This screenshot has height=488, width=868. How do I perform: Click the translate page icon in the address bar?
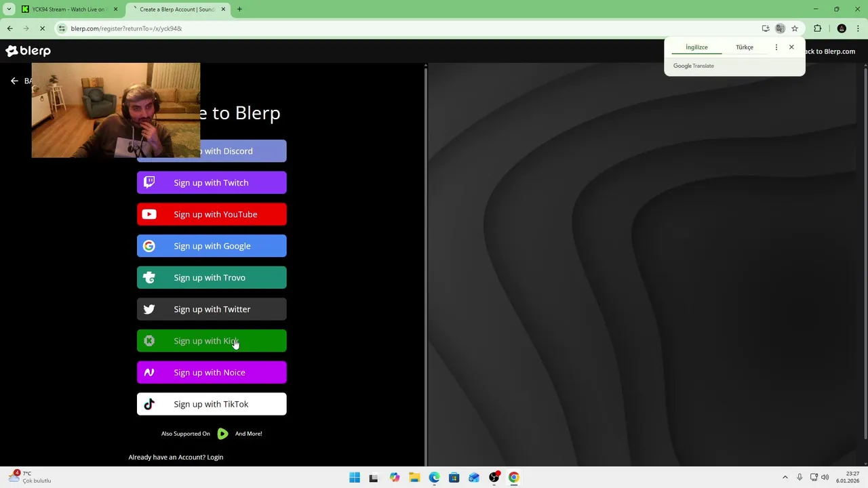click(x=780, y=28)
